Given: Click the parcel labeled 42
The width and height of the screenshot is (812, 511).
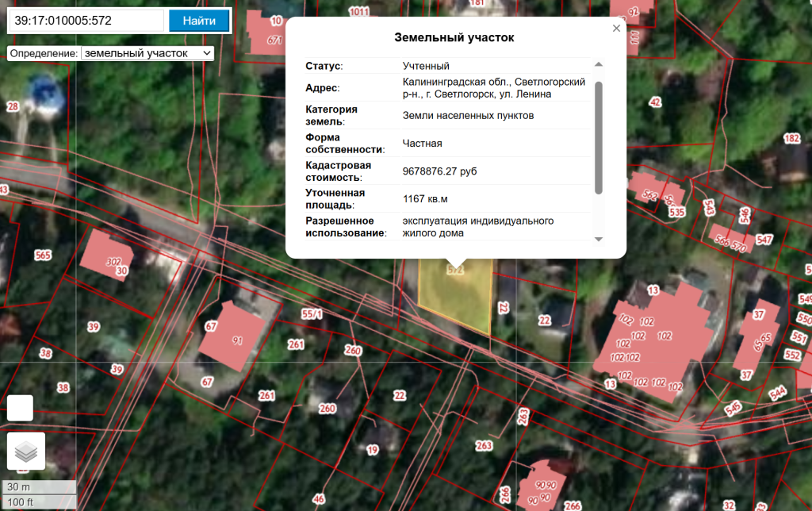Looking at the screenshot, I should (654, 102).
